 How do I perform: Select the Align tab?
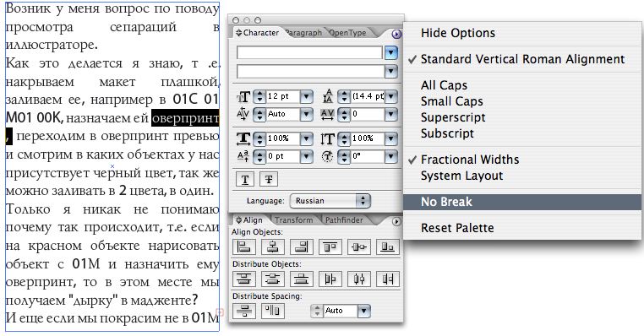248,220
